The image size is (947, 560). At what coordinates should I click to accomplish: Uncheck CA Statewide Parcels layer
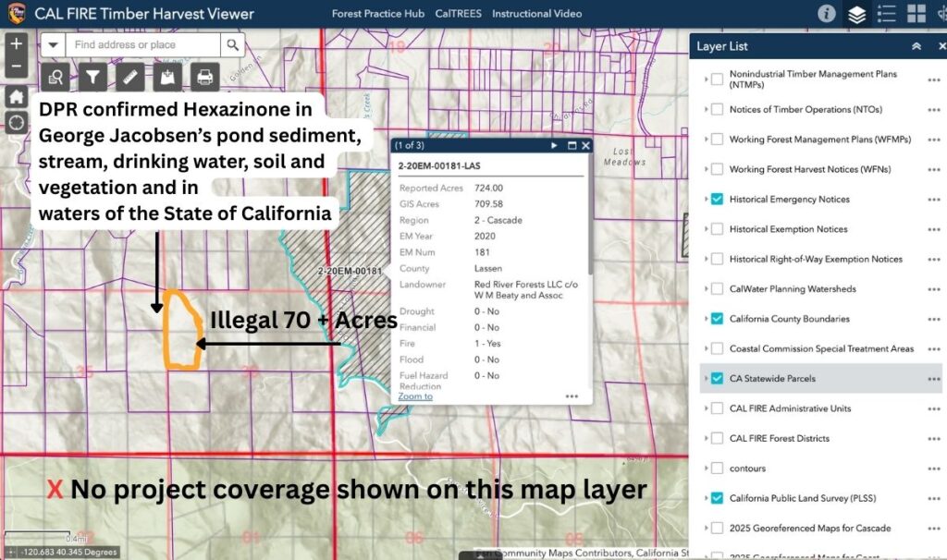[717, 378]
